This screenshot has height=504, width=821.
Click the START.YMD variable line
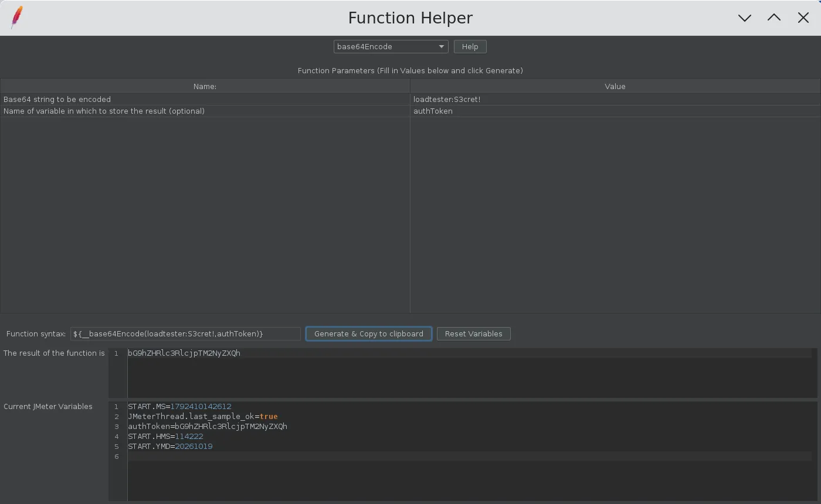[170, 447]
